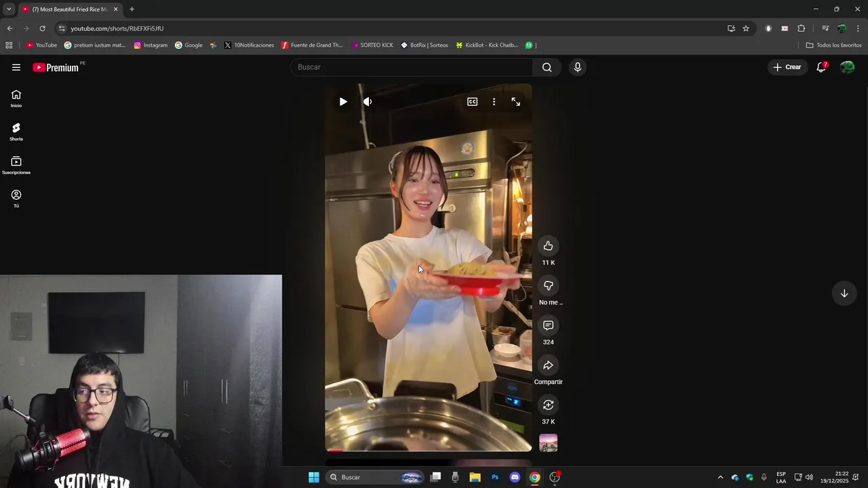This screenshot has width=868, height=488.
Task: Expand the Todos los favoritos folder
Action: coord(833,45)
